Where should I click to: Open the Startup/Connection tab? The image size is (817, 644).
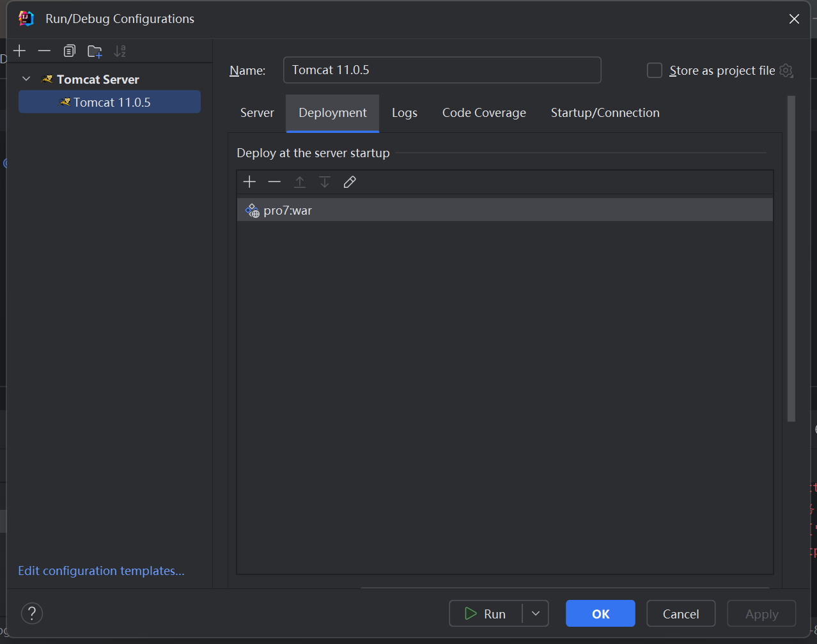[605, 113]
